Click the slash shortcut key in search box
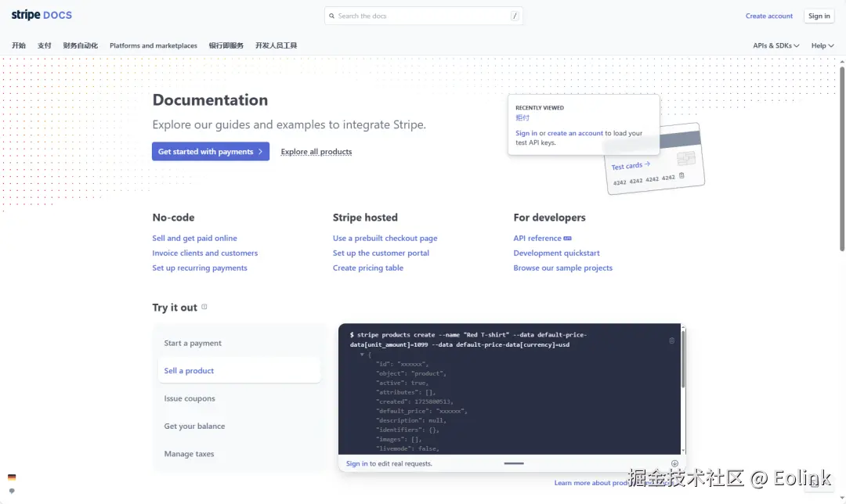 tap(515, 16)
